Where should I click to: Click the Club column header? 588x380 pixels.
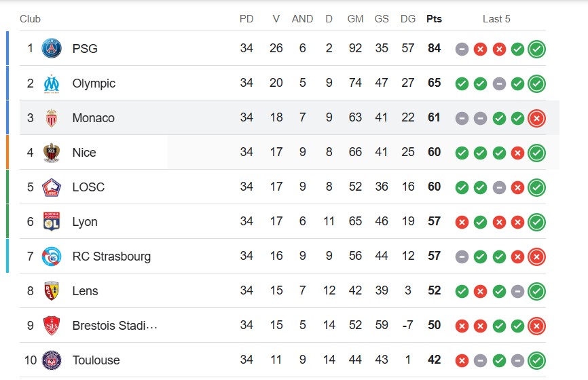point(30,19)
